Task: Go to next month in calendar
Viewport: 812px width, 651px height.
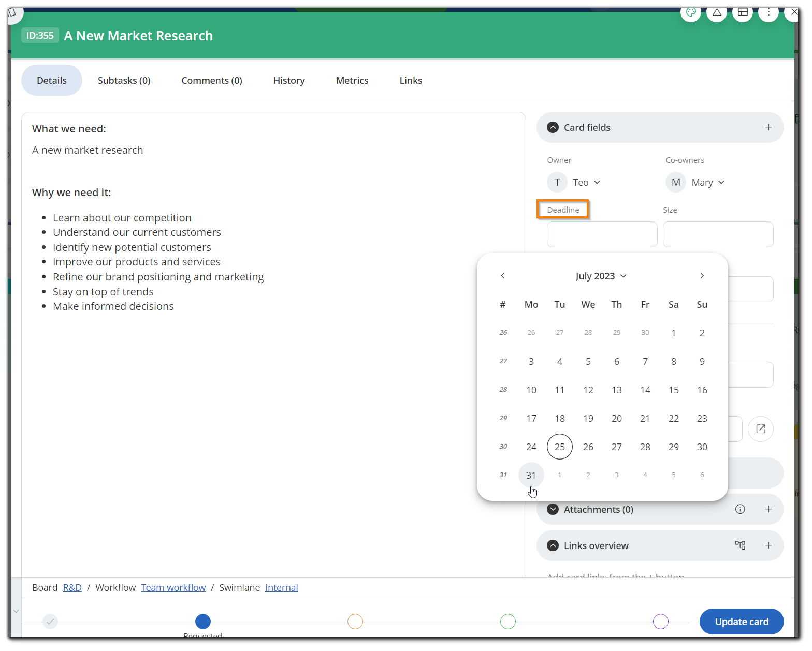Action: click(x=702, y=276)
